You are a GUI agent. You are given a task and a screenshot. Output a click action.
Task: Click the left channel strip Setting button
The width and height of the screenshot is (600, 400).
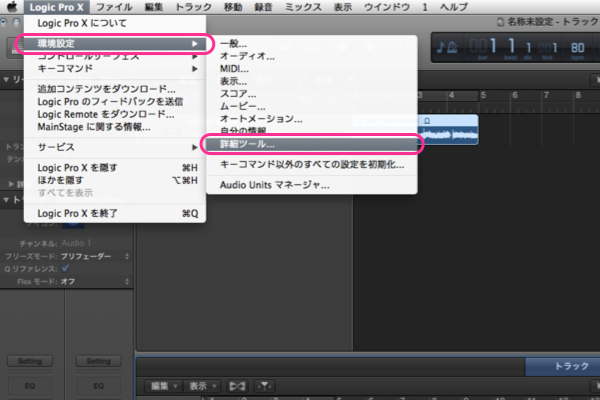pos(30,361)
